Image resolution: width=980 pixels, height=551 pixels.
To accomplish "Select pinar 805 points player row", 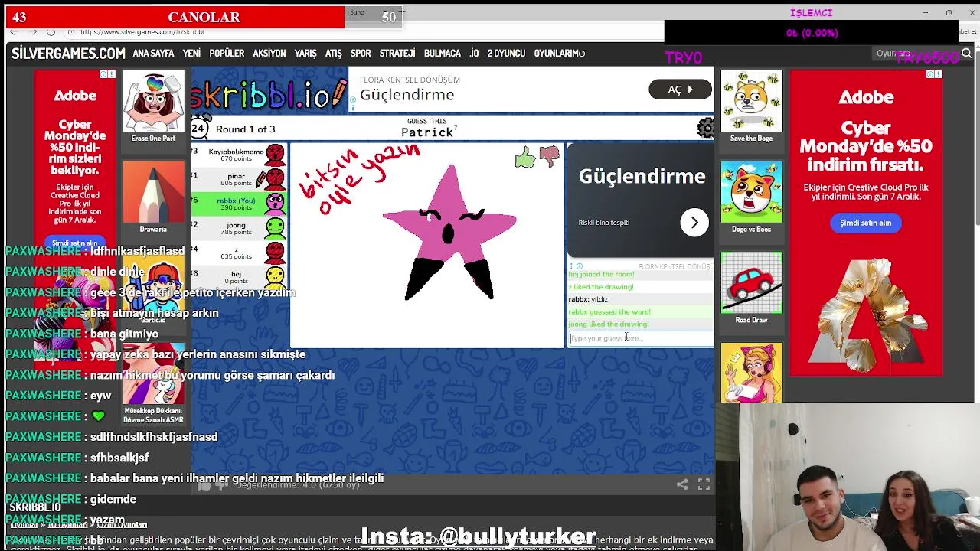I will [239, 179].
